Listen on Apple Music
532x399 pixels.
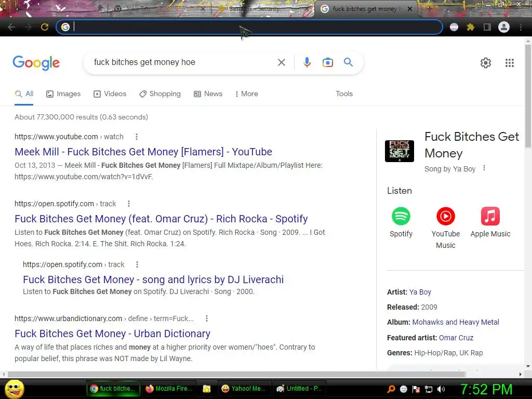490,222
